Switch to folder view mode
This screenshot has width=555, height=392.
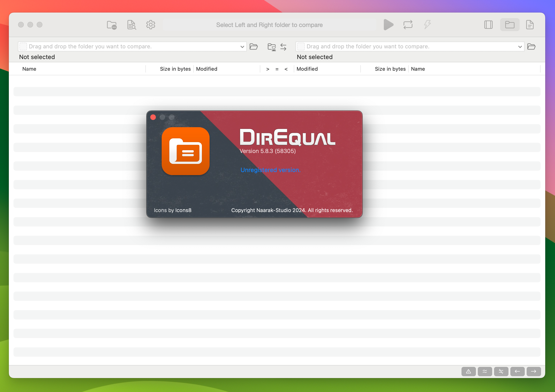(x=510, y=25)
